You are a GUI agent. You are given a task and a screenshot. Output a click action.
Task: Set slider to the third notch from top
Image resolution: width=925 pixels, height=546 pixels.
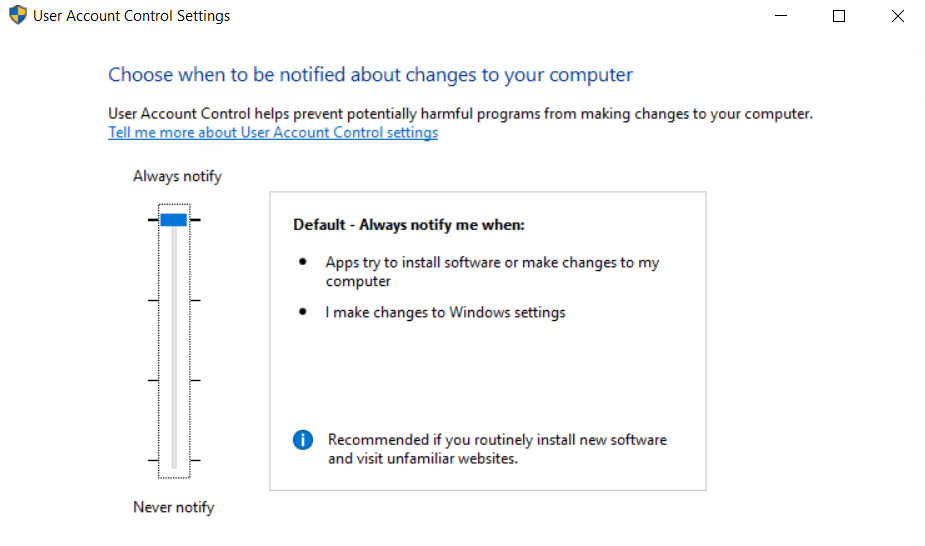tap(174, 380)
